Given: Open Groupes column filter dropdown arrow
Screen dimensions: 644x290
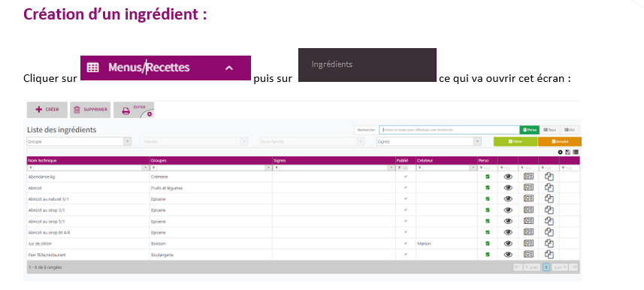Looking at the screenshot, I should (x=268, y=168).
